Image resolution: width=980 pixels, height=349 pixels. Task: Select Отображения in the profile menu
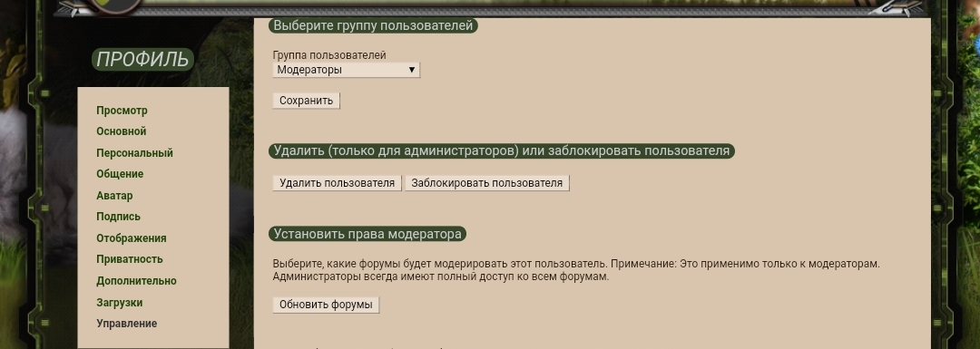coord(132,238)
